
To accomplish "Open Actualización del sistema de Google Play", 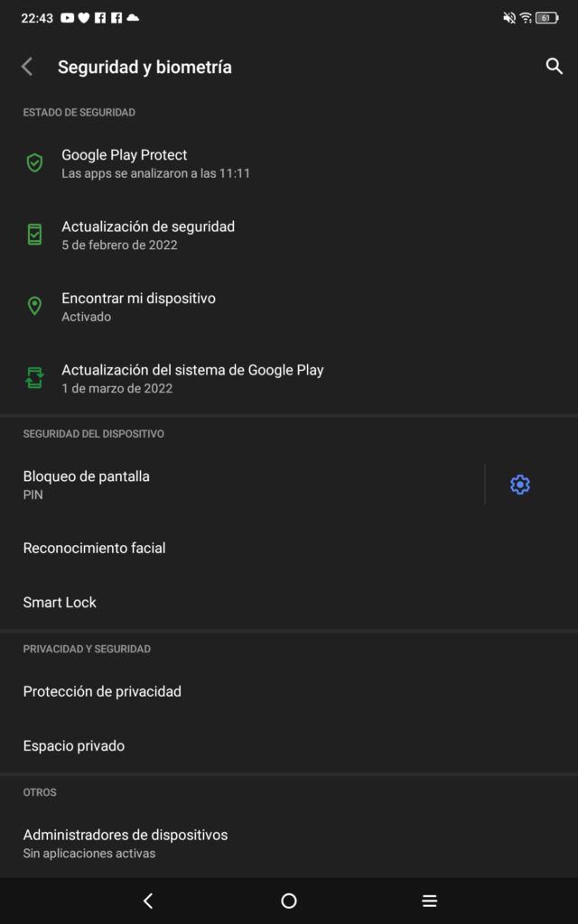I will [x=192, y=378].
